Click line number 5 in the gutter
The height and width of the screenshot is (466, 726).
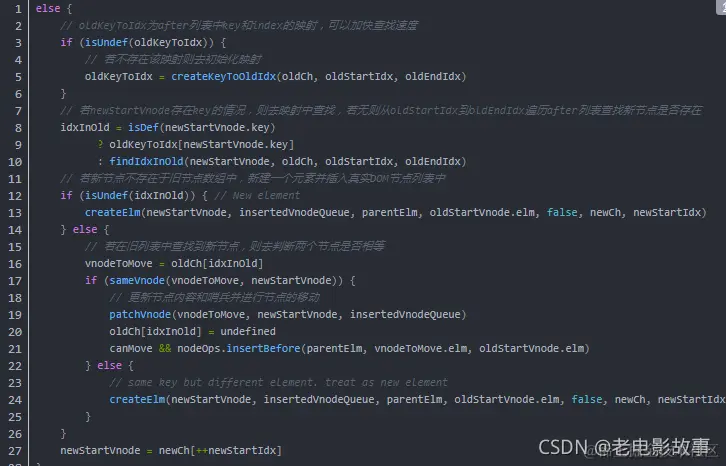(x=18, y=77)
